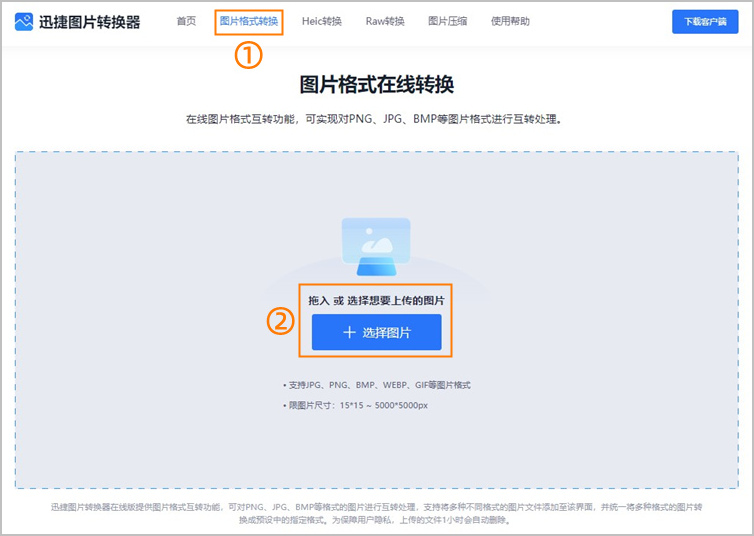This screenshot has width=754, height=536.
Task: Open the Heic转换 tab
Action: [x=322, y=21]
